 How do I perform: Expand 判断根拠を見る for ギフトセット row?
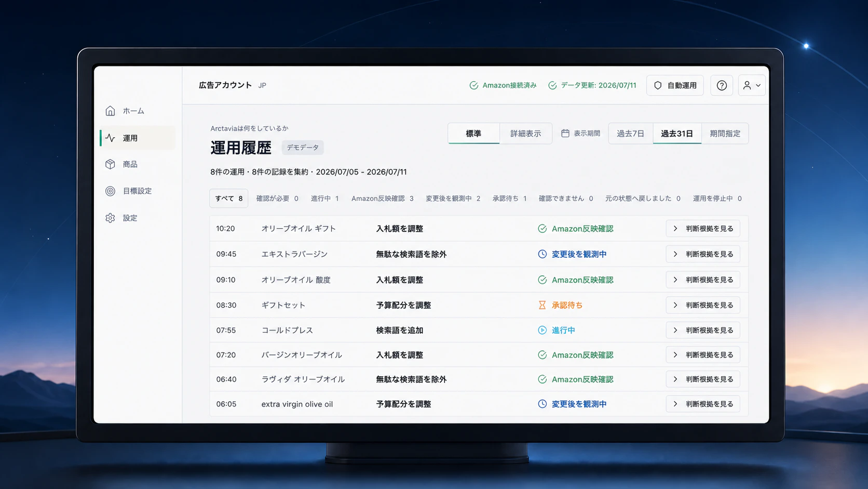click(x=703, y=305)
